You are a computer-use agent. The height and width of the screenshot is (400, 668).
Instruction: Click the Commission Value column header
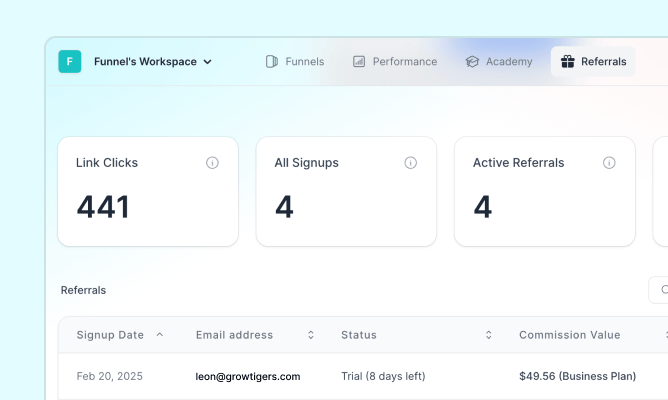570,335
